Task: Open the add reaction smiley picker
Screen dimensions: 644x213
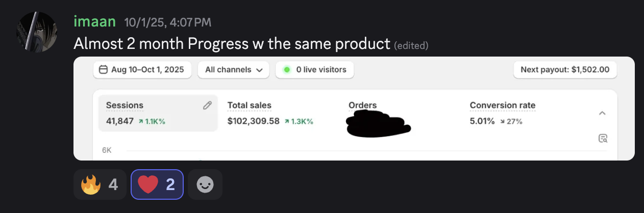Action: (205, 184)
